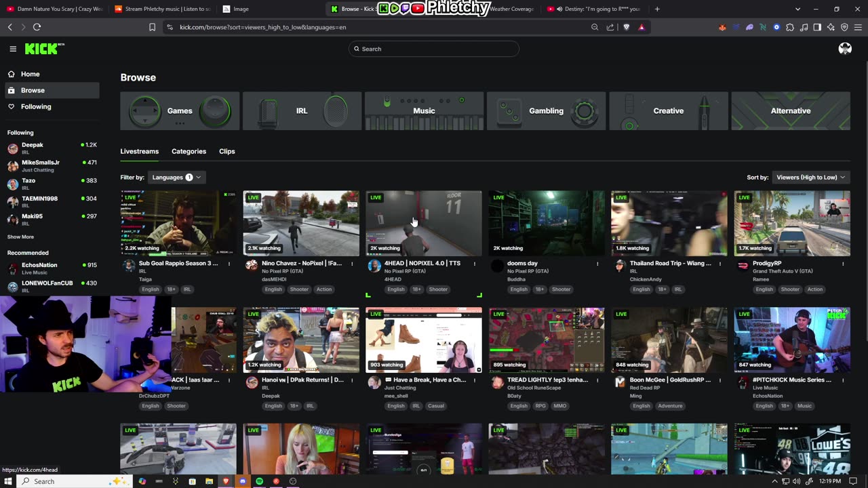Open the browser Extensions puzzle icon
This screenshot has width=868, height=488.
(790, 27)
